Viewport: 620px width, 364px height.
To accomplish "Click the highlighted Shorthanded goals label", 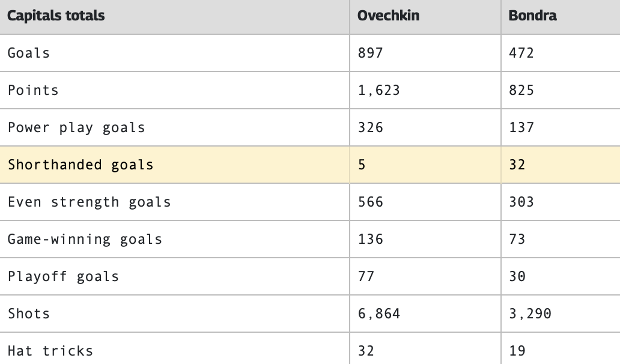I will 81,165.
